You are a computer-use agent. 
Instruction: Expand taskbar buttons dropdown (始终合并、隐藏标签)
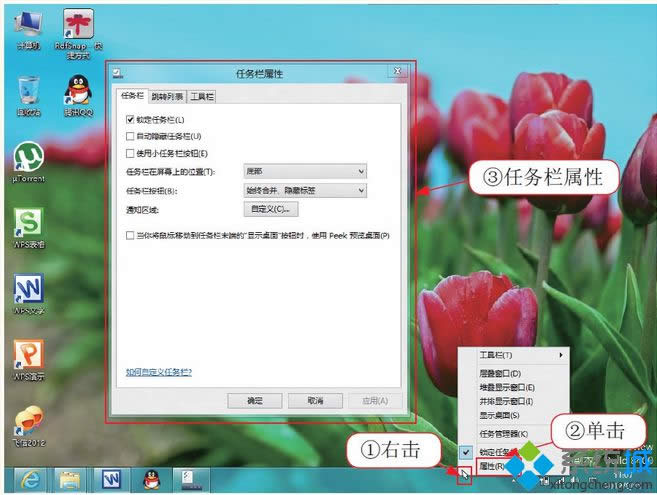click(305, 190)
